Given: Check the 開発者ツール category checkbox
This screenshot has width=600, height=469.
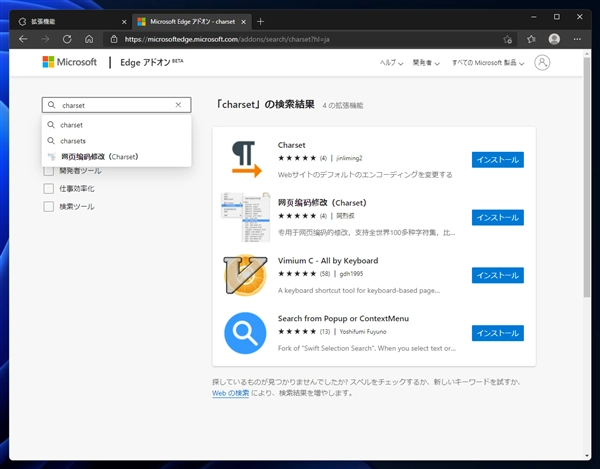Looking at the screenshot, I should tap(49, 171).
